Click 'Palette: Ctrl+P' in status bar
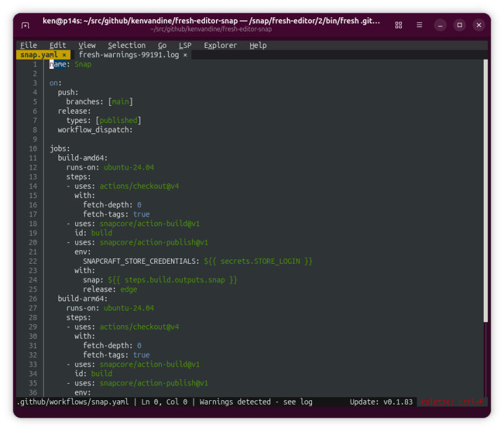 (452, 401)
